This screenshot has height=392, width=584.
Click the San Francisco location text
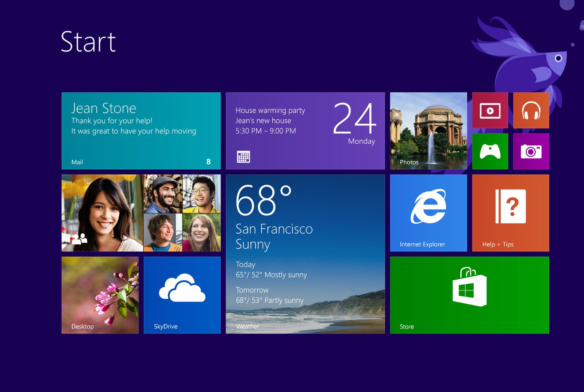pyautogui.click(x=274, y=229)
